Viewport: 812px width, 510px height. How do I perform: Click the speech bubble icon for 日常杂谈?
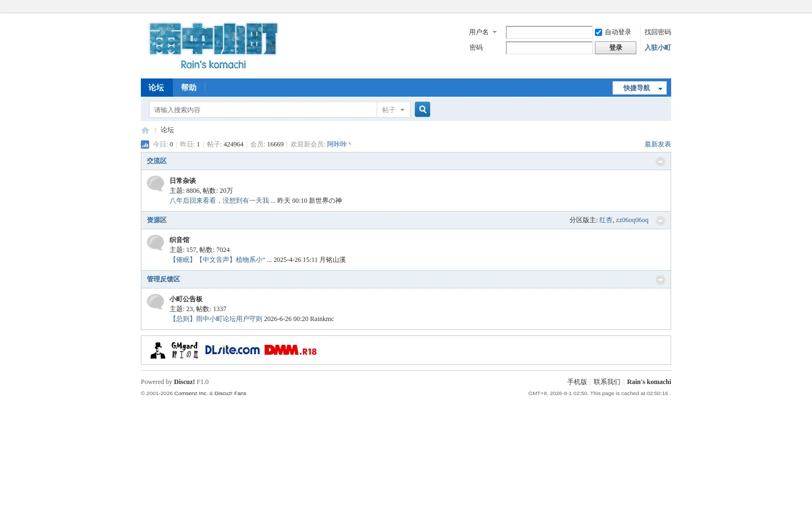tap(156, 183)
